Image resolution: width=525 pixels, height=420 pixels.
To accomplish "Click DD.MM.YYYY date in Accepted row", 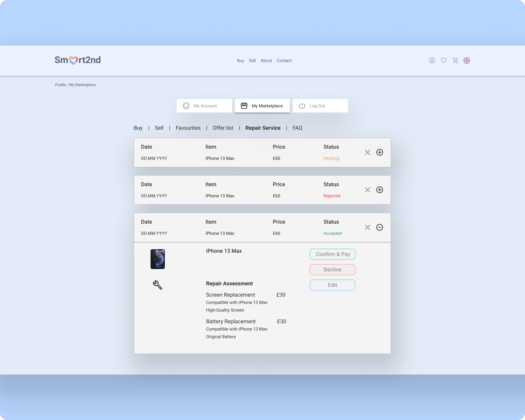I will pyautogui.click(x=154, y=233).
